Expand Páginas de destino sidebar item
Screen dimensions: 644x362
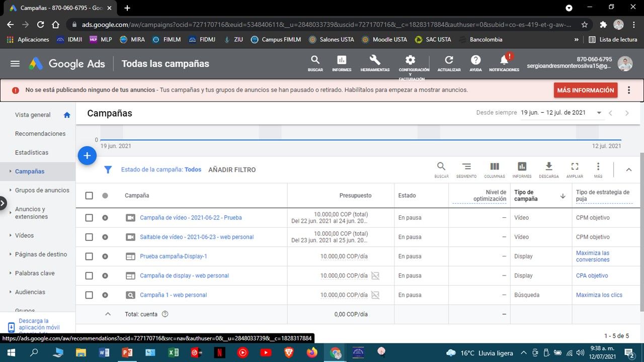pyautogui.click(x=10, y=254)
